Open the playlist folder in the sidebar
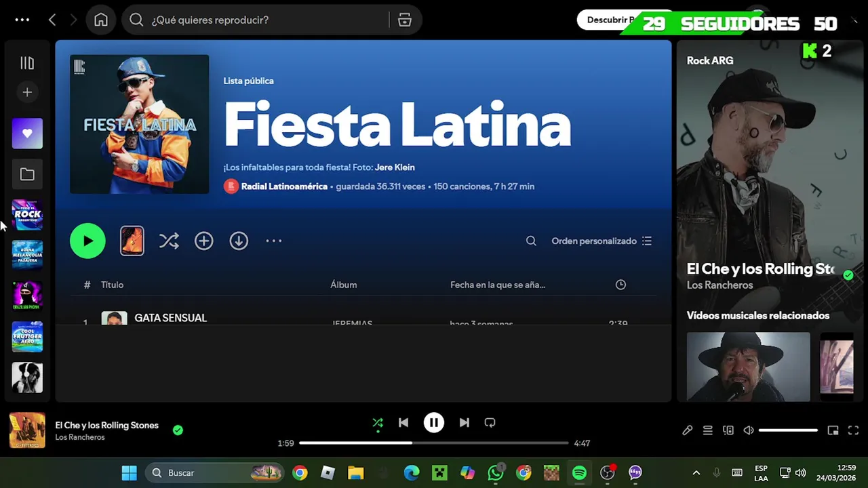This screenshot has height=488, width=868. [x=27, y=174]
